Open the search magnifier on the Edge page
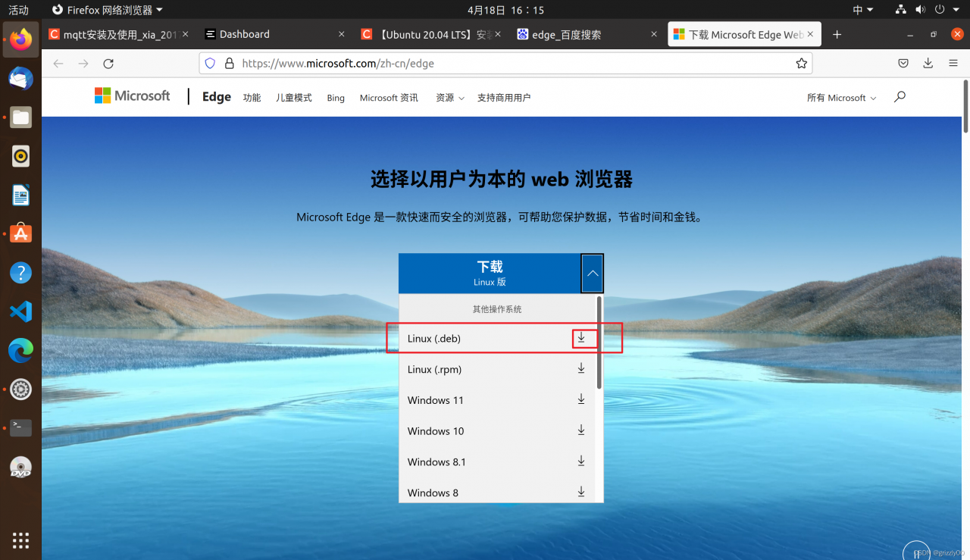The width and height of the screenshot is (970, 560). 899,97
